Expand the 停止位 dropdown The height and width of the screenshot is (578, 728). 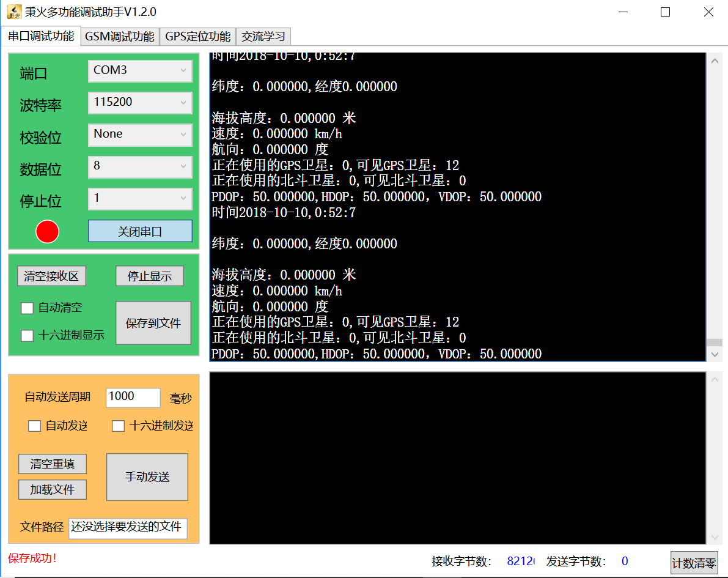[140, 199]
